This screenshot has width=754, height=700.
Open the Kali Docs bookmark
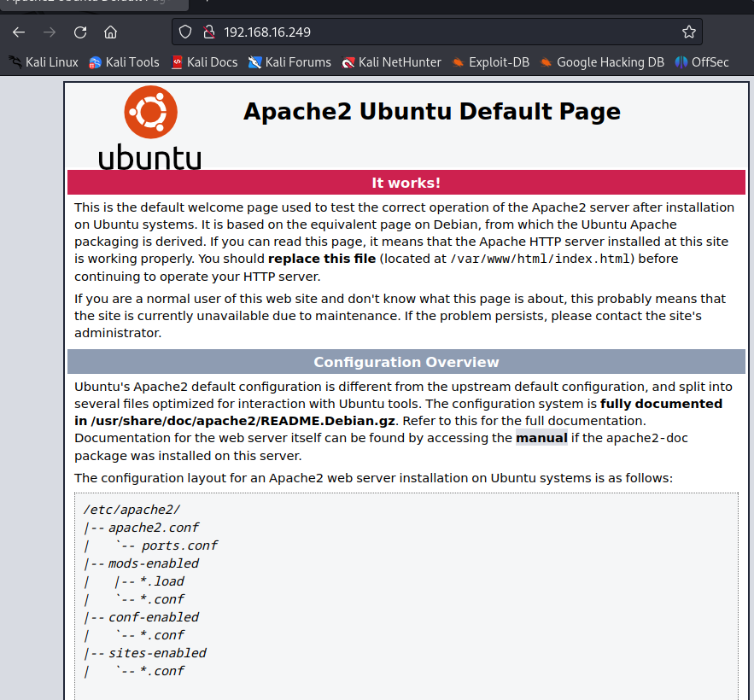pos(205,62)
